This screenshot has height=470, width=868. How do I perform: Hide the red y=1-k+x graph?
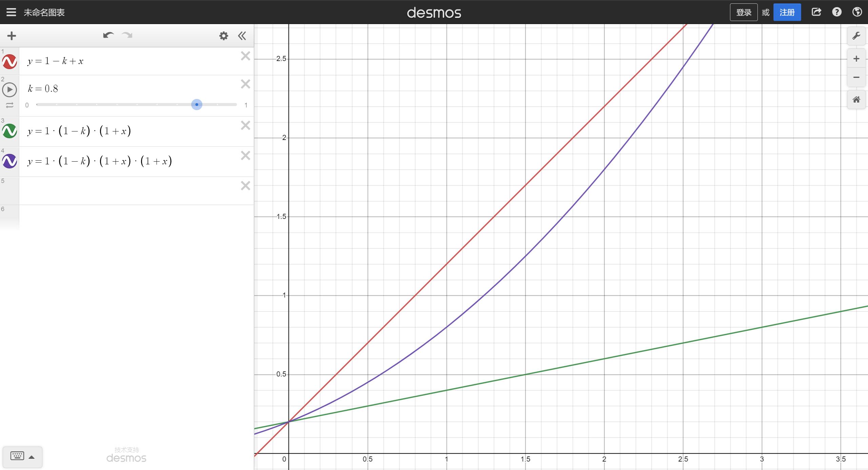pos(9,62)
